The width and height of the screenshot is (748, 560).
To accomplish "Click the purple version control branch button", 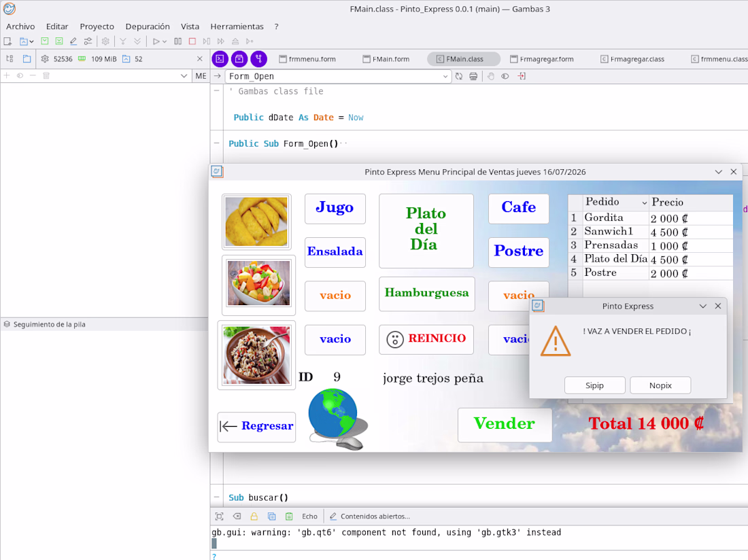I will click(x=258, y=58).
